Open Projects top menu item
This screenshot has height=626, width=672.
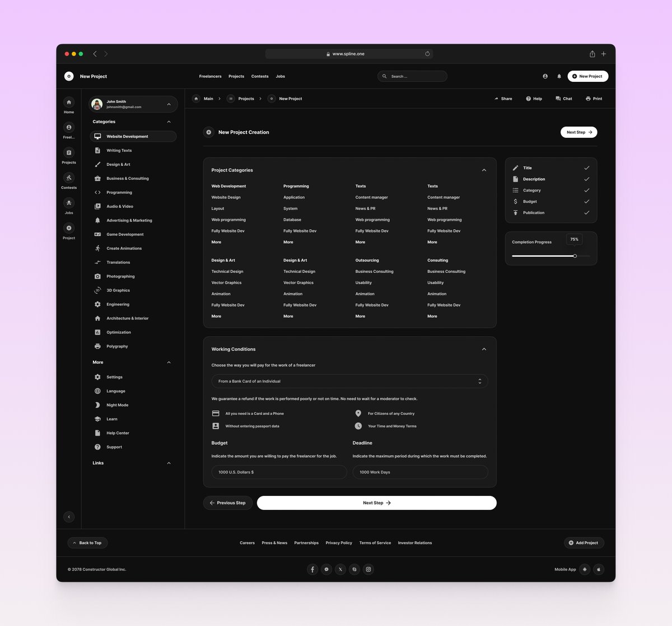pos(236,76)
